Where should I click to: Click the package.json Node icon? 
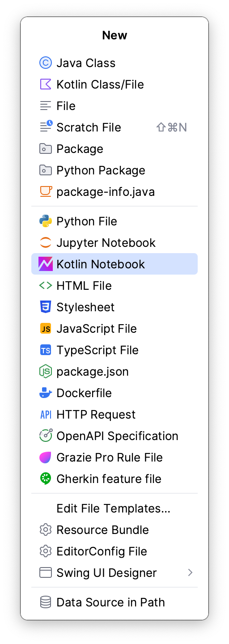tap(46, 372)
